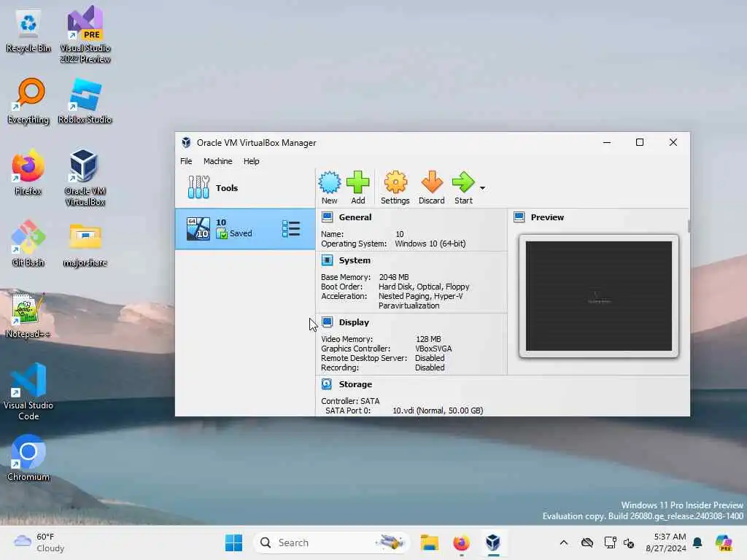
Task: Click the System section heading
Action: click(x=355, y=260)
